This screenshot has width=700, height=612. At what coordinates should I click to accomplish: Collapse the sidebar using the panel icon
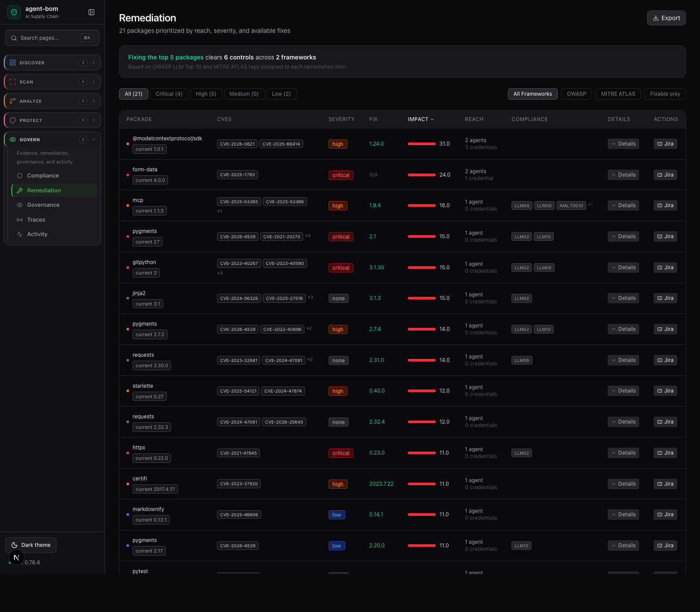pyautogui.click(x=91, y=12)
